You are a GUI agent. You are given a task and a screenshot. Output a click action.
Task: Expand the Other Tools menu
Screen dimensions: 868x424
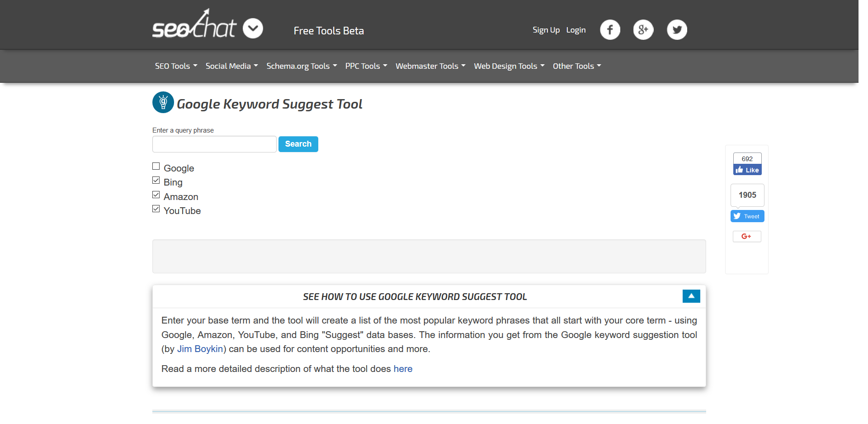point(577,66)
